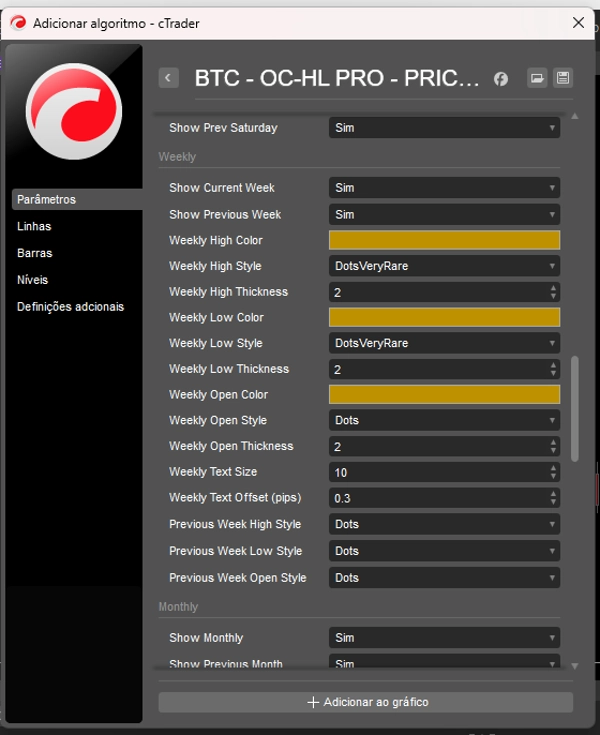The image size is (600, 735).
Task: Click the scroll up arrow of parameters list
Action: click(x=575, y=116)
